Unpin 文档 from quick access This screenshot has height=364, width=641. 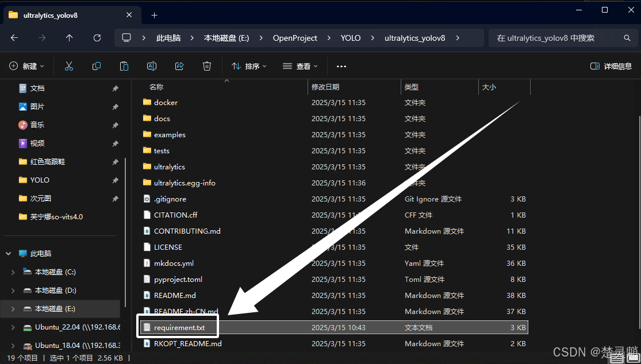point(116,88)
